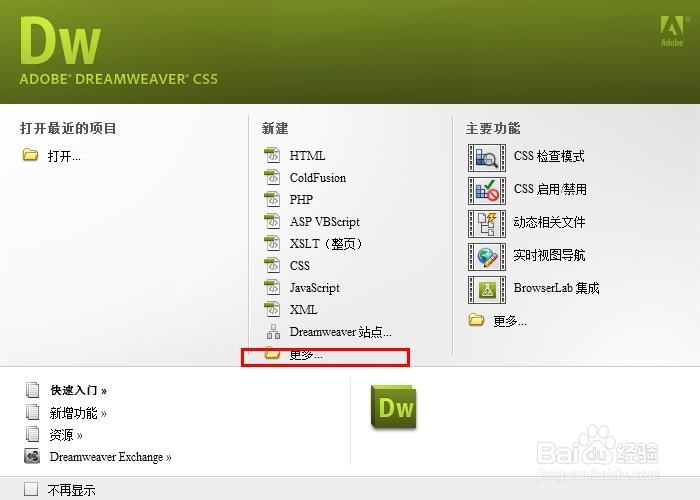Create a new PHP file
The image size is (700, 500).
coord(301,200)
